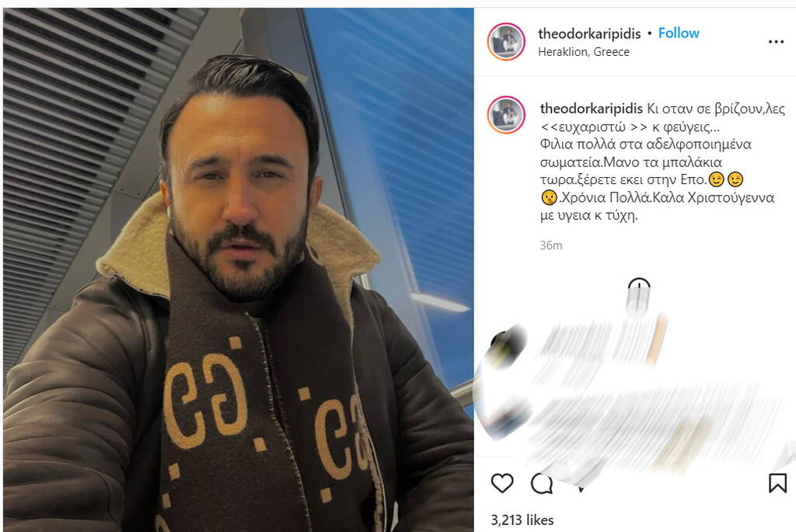Click the avatar beside the caption
Image resolution: width=796 pixels, height=532 pixels.
(x=506, y=115)
